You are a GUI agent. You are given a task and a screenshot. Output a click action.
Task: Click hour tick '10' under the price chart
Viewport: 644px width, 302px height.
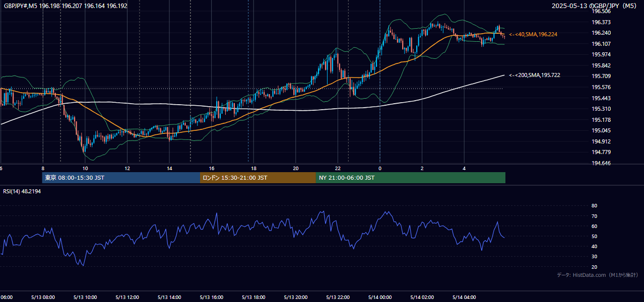pos(85,169)
